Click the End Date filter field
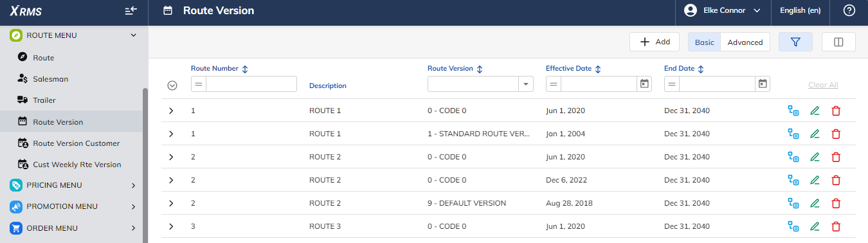The height and width of the screenshot is (243, 868). point(717,84)
